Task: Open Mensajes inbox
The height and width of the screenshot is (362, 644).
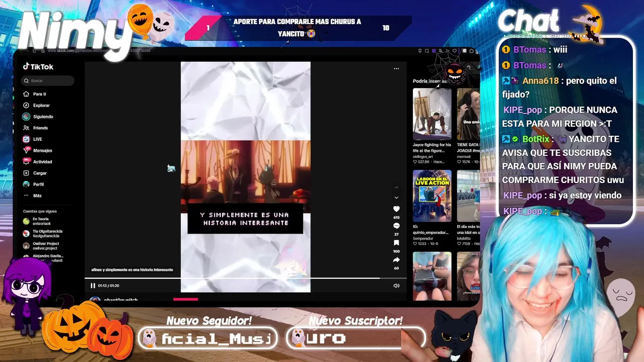Action: 37,150
